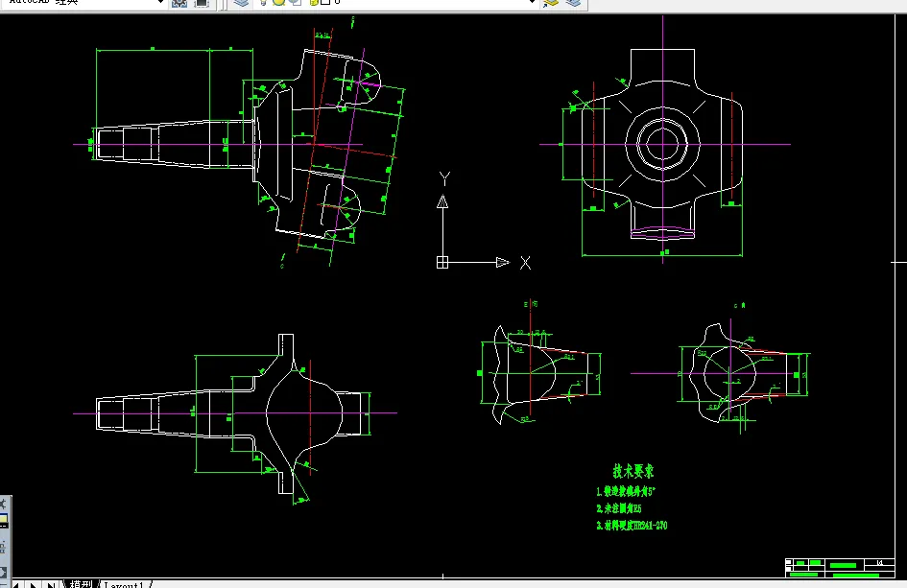Open workspace settings gear icon
Viewport: 907px width, 588px height.
[x=179, y=3]
